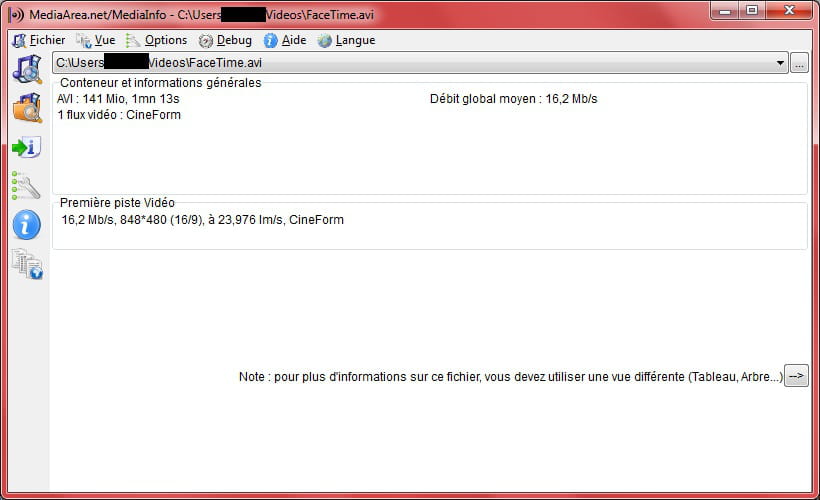Click the "1 flux vidéo : CineForm" line
820x500 pixels.
pyautogui.click(x=119, y=115)
